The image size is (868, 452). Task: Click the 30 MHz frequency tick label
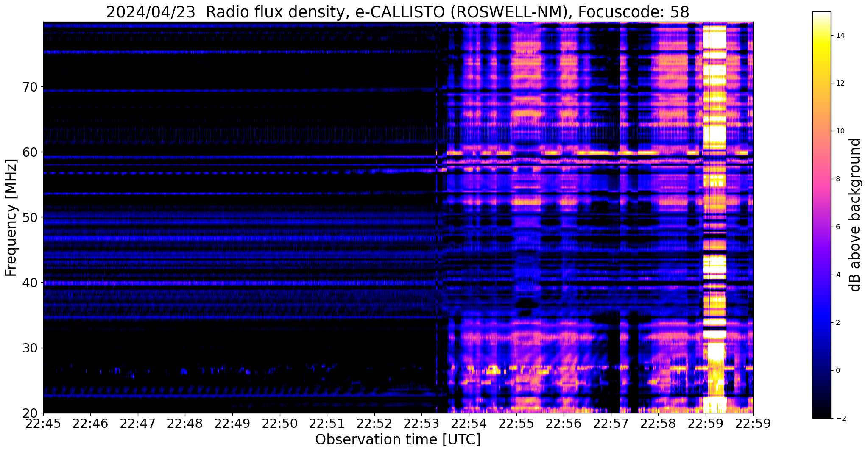click(30, 348)
